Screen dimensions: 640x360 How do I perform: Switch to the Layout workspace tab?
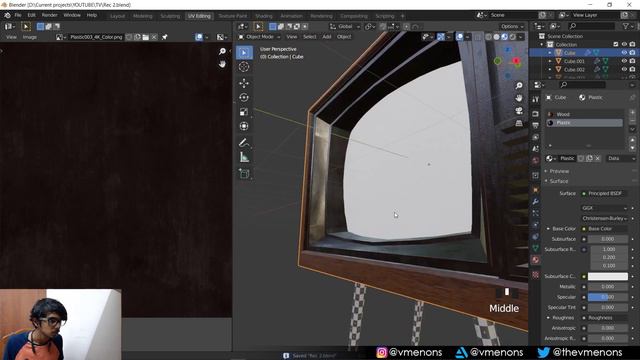(x=118, y=16)
